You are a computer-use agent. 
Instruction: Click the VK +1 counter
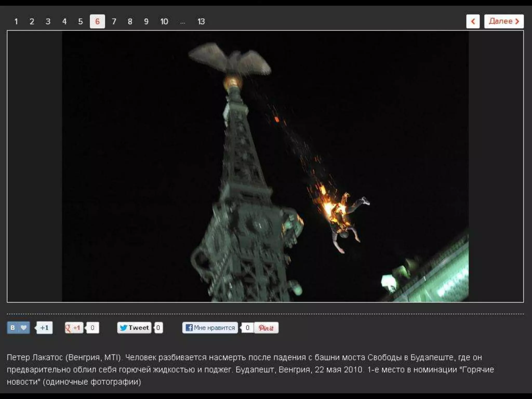point(44,328)
